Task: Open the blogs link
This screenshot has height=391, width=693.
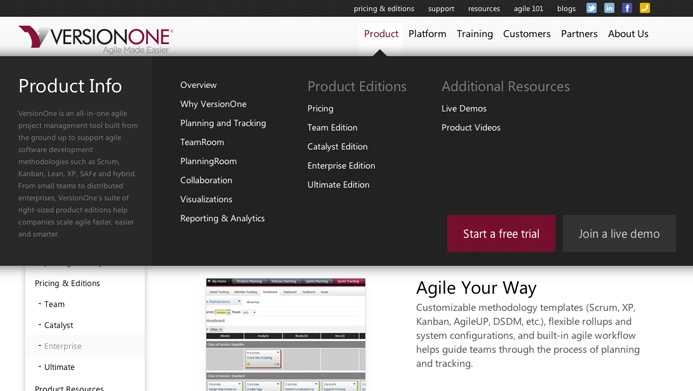Action: tap(566, 8)
